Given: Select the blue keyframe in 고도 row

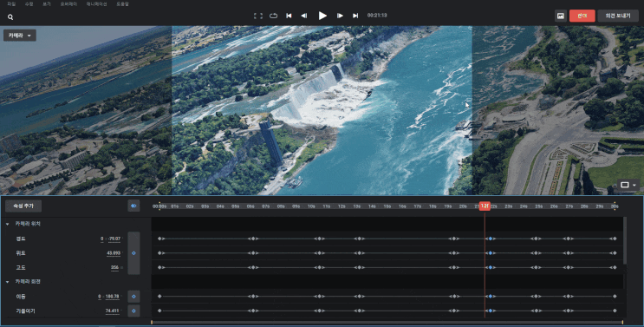Looking at the screenshot, I should [490, 267].
